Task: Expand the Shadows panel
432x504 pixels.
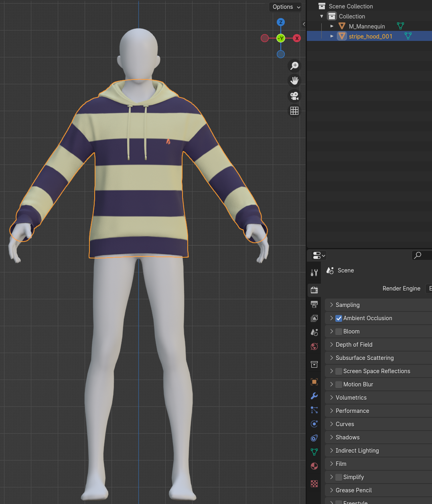Action: coord(347,437)
